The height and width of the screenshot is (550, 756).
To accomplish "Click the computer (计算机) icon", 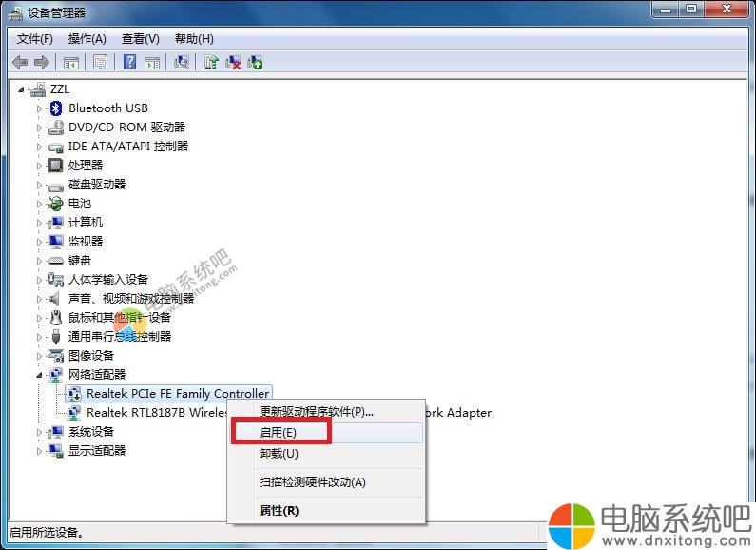I will tap(56, 223).
